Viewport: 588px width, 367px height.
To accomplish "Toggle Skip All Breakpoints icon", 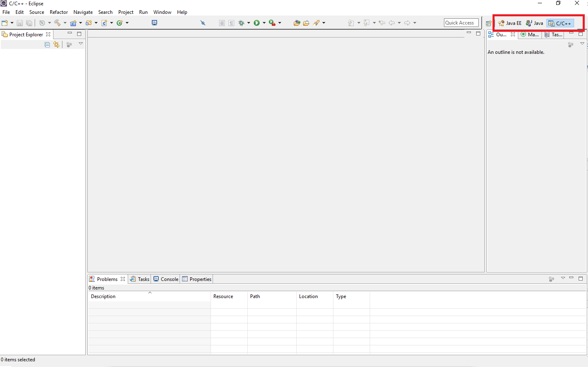I will (203, 23).
